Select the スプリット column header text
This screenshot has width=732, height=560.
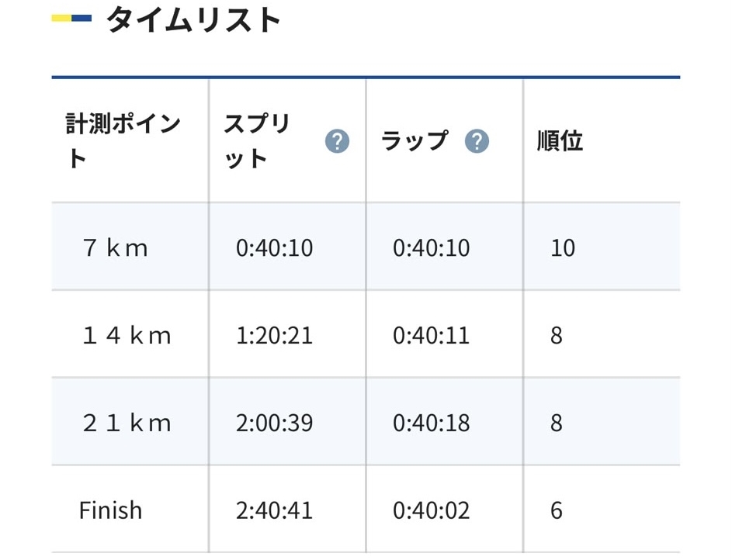(x=257, y=141)
